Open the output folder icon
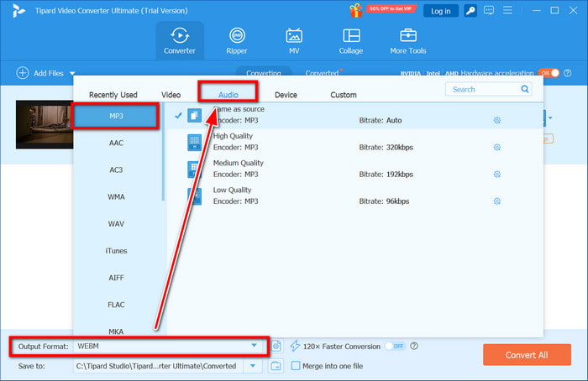 (276, 366)
